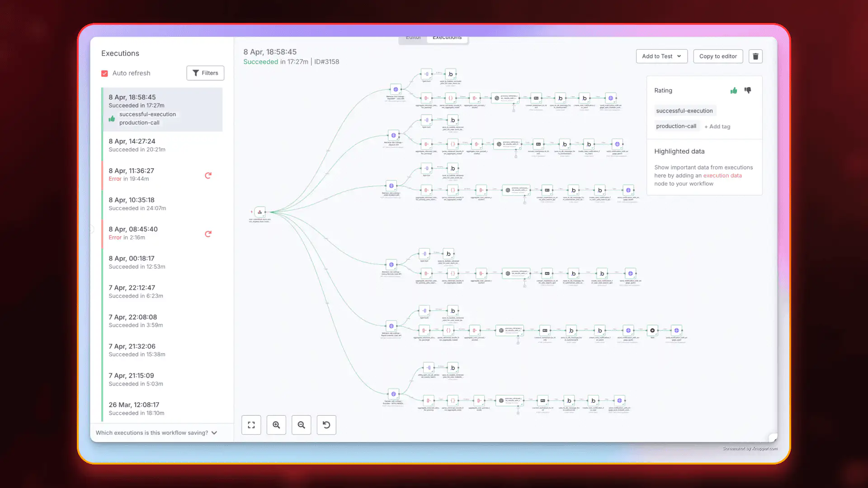Click the reset zoom icon on canvas
Screen dimensions: 868x488
pos(326,425)
